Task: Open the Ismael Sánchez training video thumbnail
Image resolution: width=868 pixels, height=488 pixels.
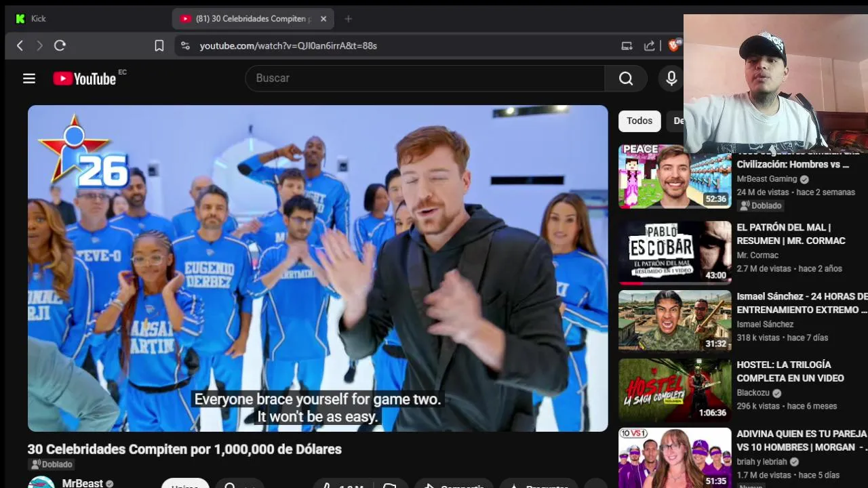Action: 675,321
